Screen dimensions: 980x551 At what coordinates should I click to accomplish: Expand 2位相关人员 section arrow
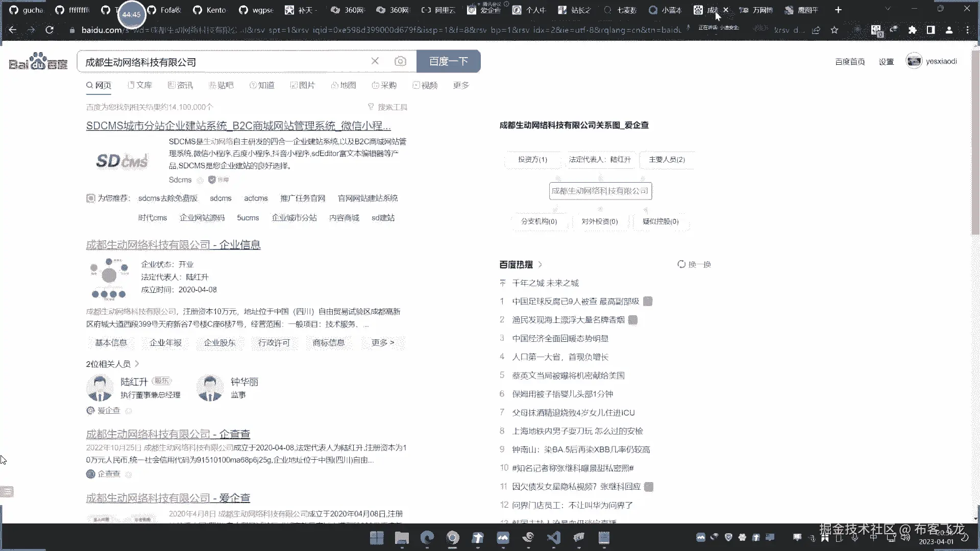pos(137,364)
